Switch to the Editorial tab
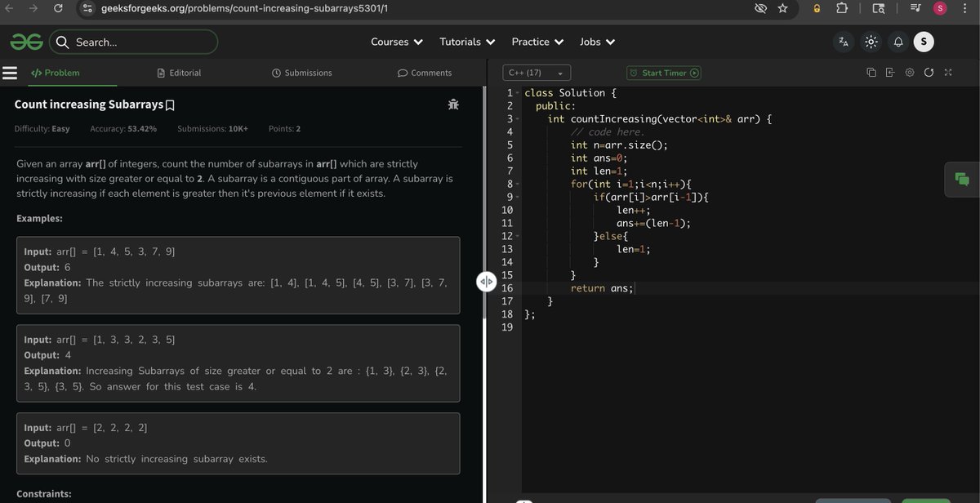Viewport: 980px width, 503px height. click(x=179, y=73)
